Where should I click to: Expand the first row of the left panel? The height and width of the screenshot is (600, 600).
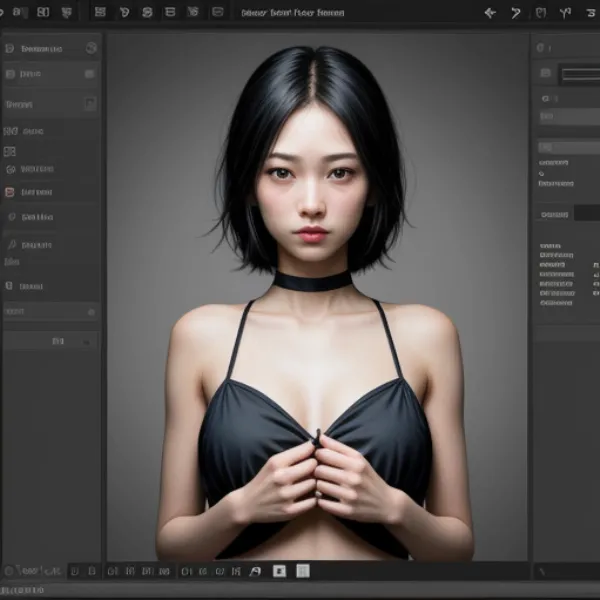[x=40, y=48]
